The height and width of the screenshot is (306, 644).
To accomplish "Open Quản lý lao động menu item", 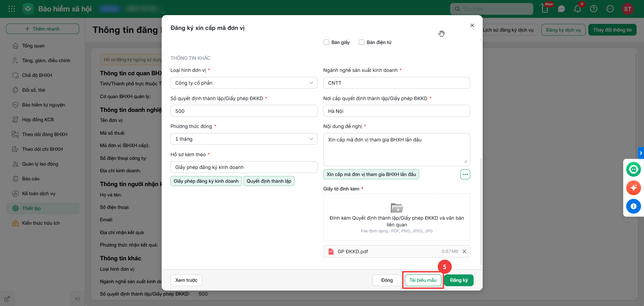I will (43, 164).
